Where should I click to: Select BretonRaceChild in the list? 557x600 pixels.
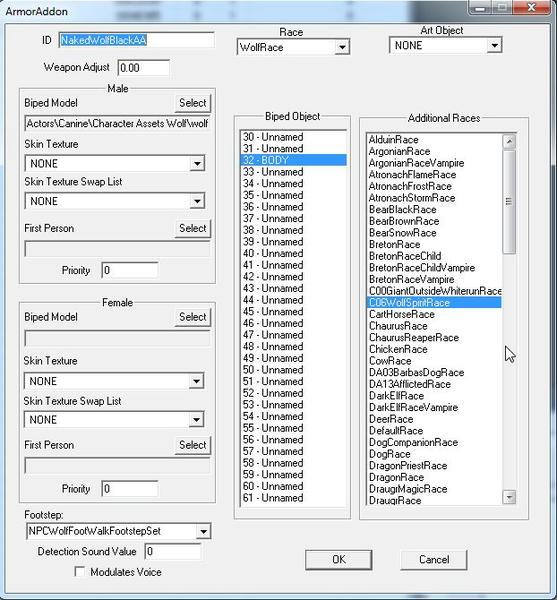434,256
